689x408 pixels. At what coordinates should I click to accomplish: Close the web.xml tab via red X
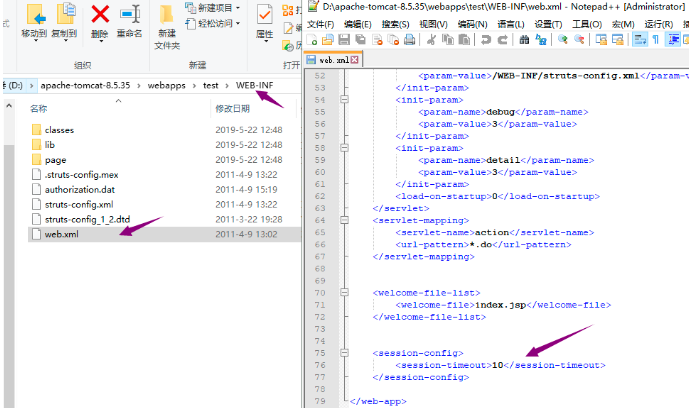pos(355,60)
